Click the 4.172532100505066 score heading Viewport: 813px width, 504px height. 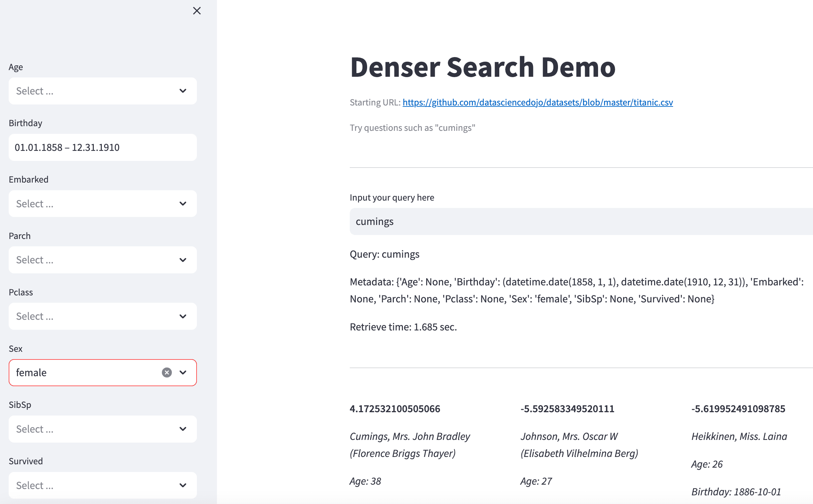click(395, 409)
